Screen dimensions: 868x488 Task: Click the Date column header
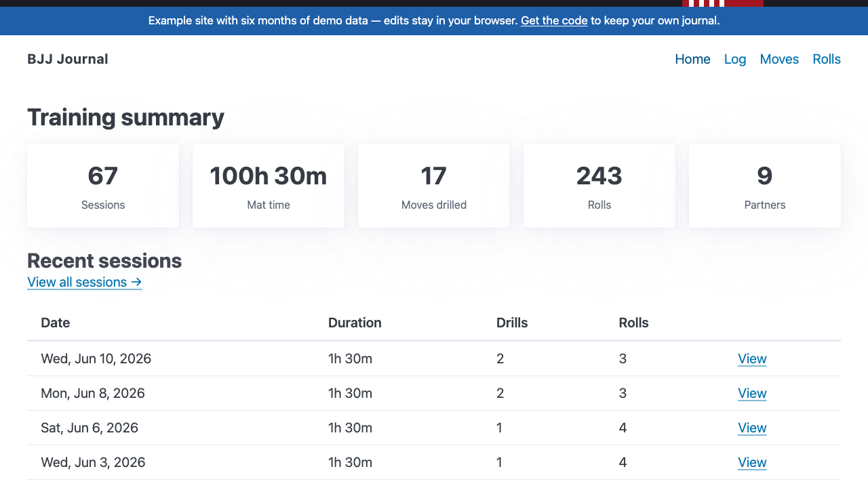coord(56,323)
